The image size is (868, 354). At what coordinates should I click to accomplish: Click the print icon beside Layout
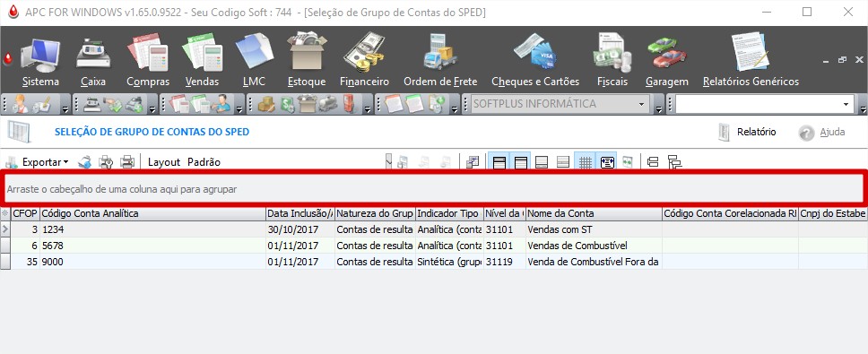coord(127,162)
